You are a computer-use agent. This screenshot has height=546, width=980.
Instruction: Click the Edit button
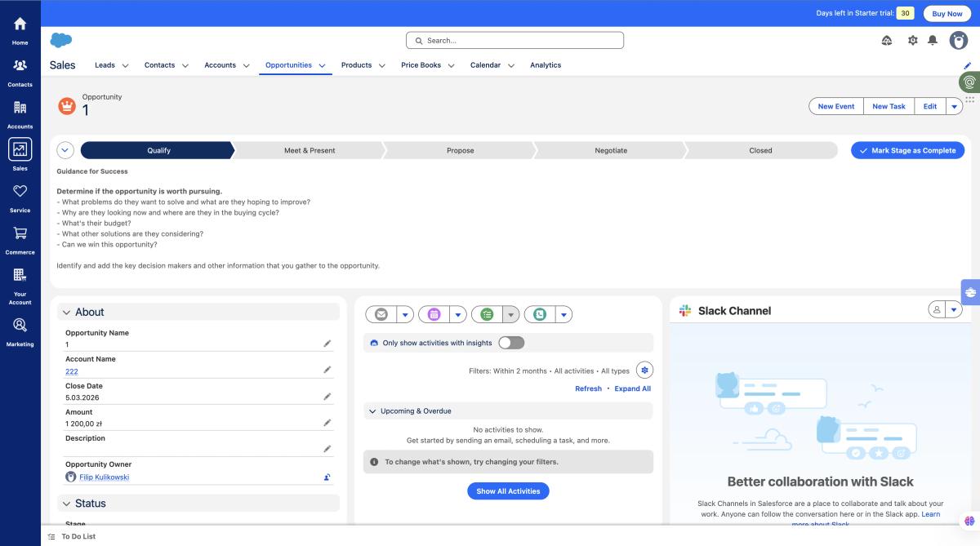click(930, 106)
